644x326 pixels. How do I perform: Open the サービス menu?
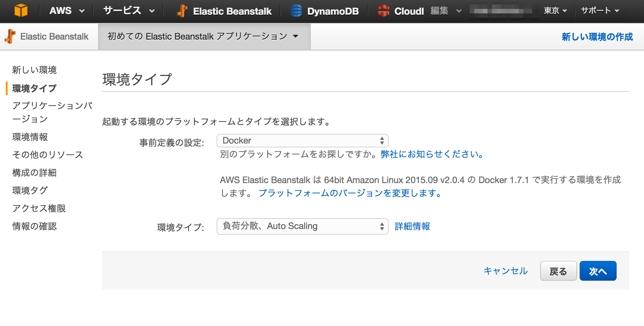(x=129, y=11)
